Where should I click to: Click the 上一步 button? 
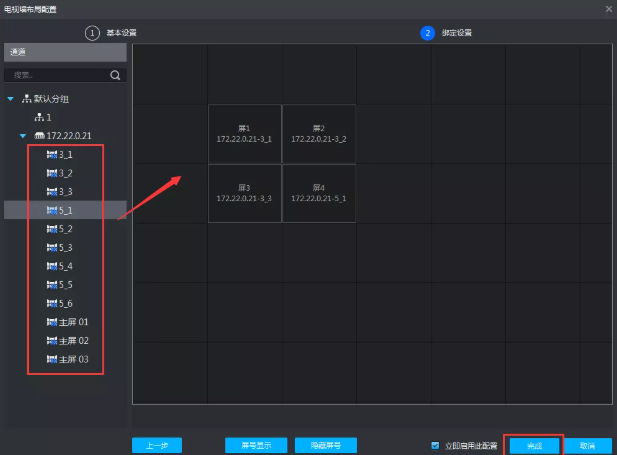tap(156, 445)
